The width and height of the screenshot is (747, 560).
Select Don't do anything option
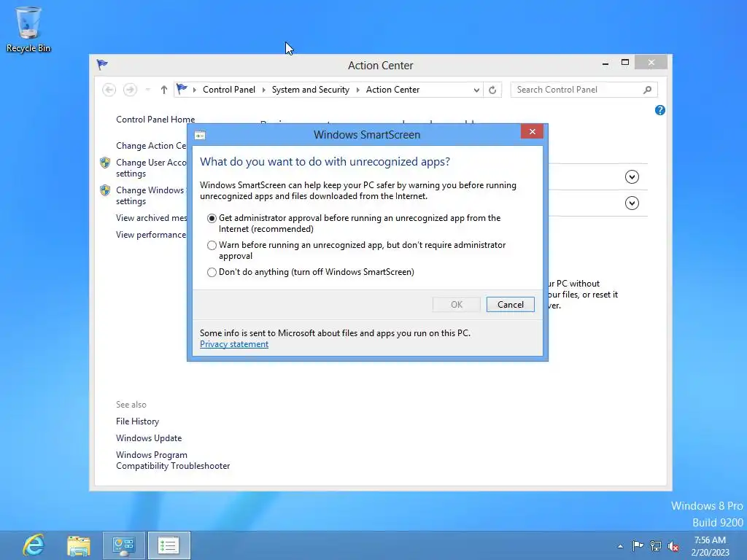[x=212, y=273]
